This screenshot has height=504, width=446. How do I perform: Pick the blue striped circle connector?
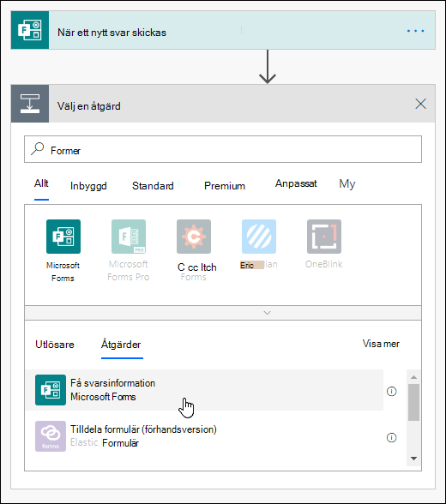(x=259, y=237)
